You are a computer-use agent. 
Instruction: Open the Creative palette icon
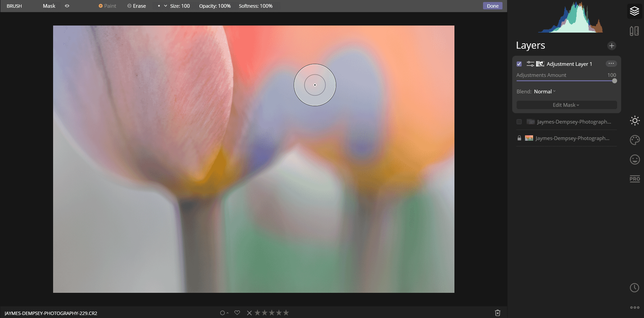(635, 140)
